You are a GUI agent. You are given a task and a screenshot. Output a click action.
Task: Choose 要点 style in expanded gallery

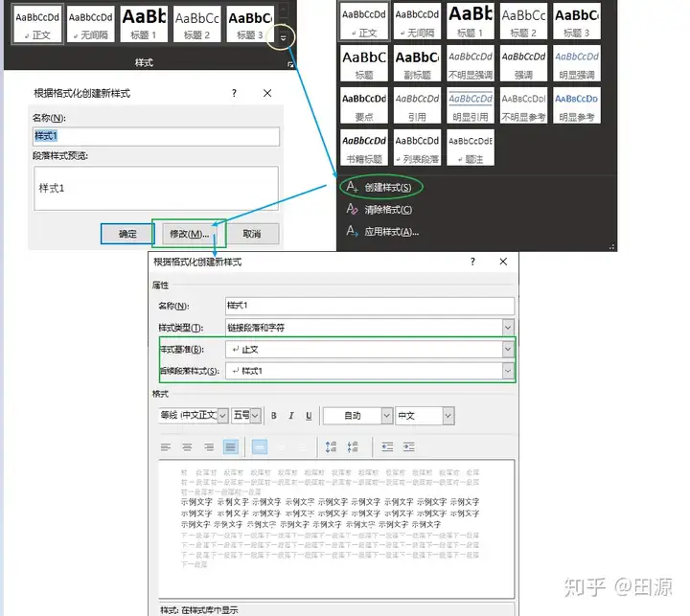[364, 105]
